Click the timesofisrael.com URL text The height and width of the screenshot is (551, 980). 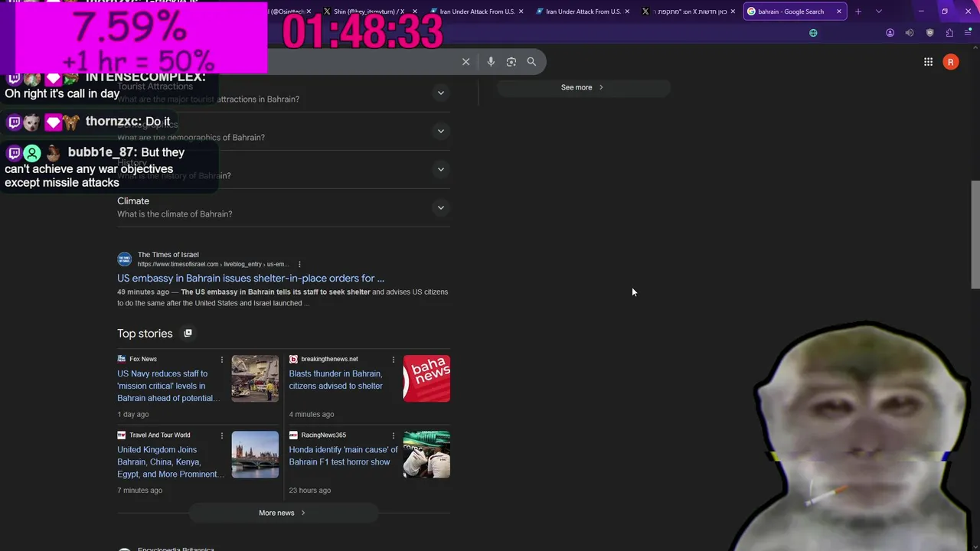(214, 265)
